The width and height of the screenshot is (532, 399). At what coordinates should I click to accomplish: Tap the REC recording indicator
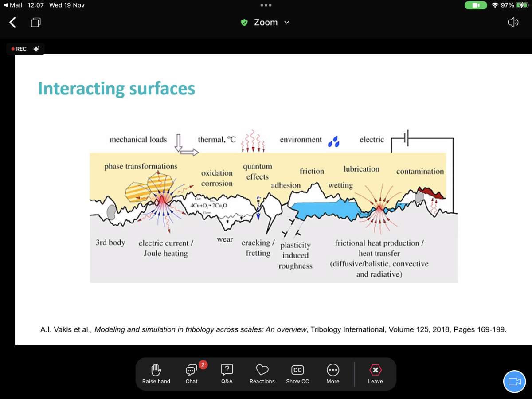pyautogui.click(x=19, y=49)
